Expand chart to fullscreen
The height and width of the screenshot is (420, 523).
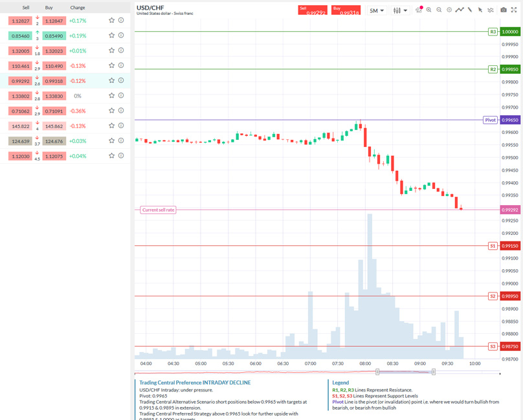(x=514, y=10)
